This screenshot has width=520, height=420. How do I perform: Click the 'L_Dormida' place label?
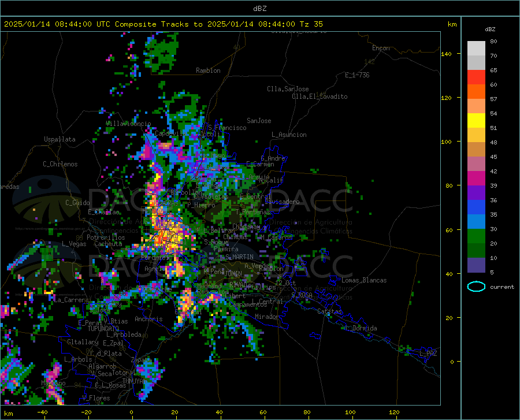(361, 328)
